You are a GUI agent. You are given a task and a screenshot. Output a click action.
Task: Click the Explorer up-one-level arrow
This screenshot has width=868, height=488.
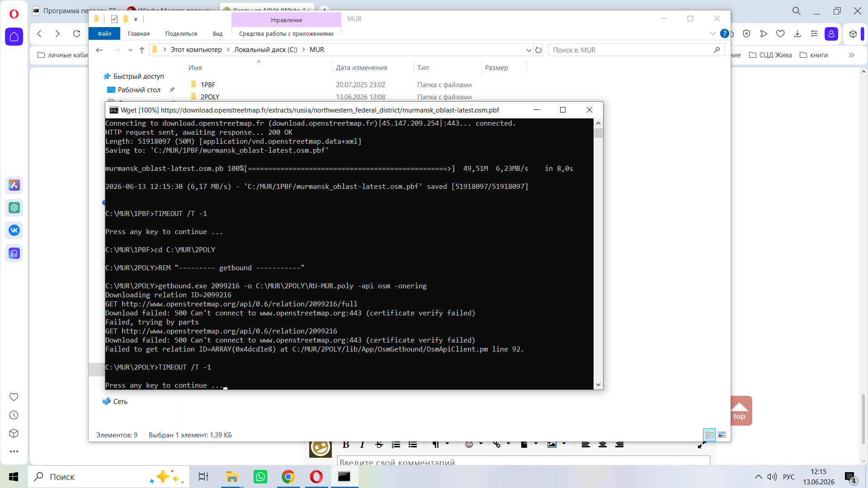point(142,50)
